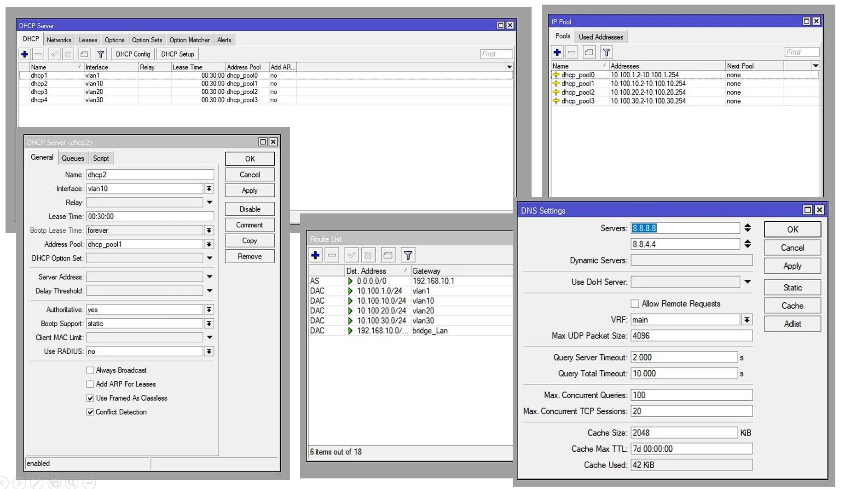Viewport: 868px width, 489px height.
Task: Add new pool with plus in IP Pool
Action: click(557, 52)
